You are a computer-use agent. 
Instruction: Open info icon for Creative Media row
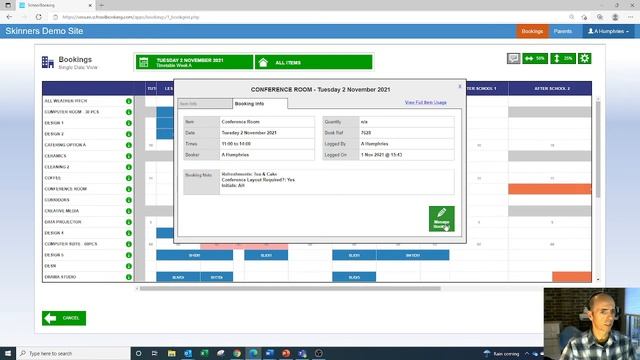129,211
